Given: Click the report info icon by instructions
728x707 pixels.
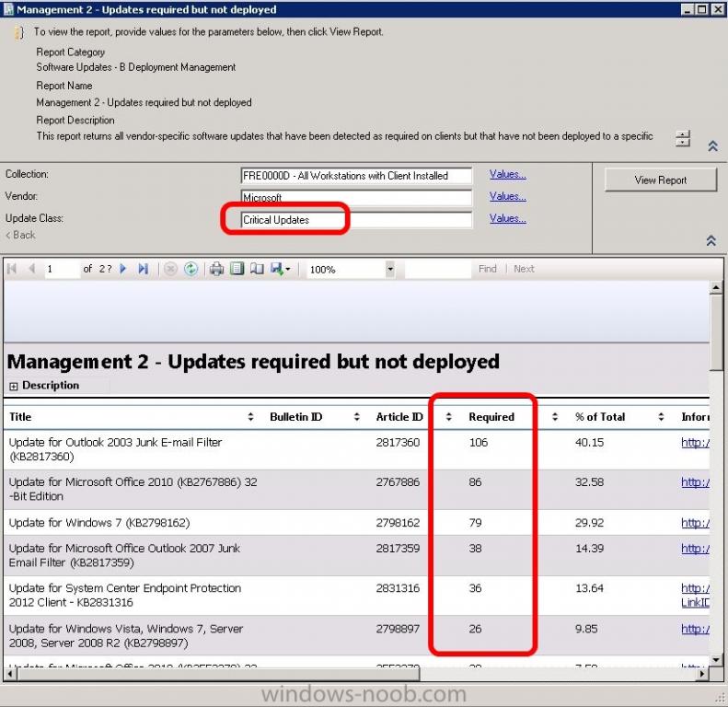Looking at the screenshot, I should [19, 32].
